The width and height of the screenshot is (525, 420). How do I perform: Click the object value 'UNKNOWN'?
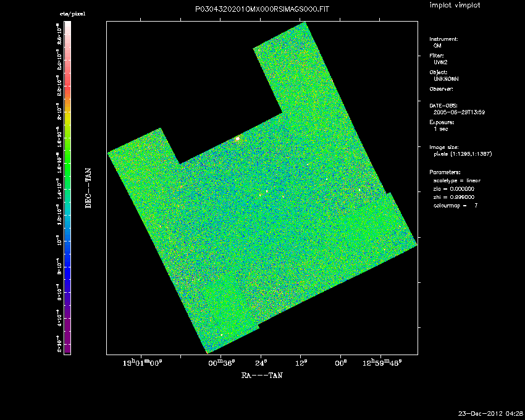(446, 79)
